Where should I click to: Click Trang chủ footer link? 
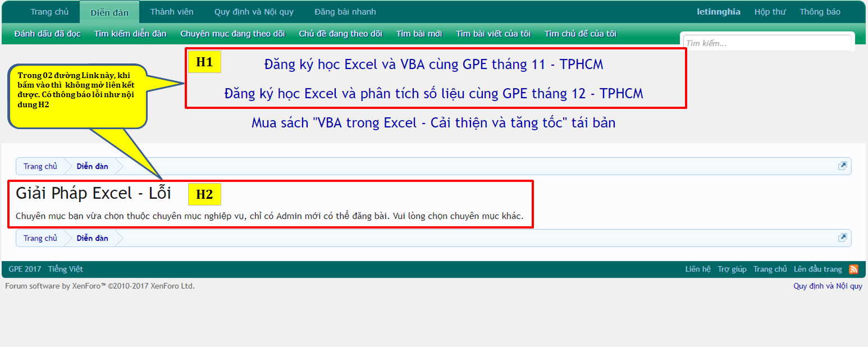(x=770, y=270)
